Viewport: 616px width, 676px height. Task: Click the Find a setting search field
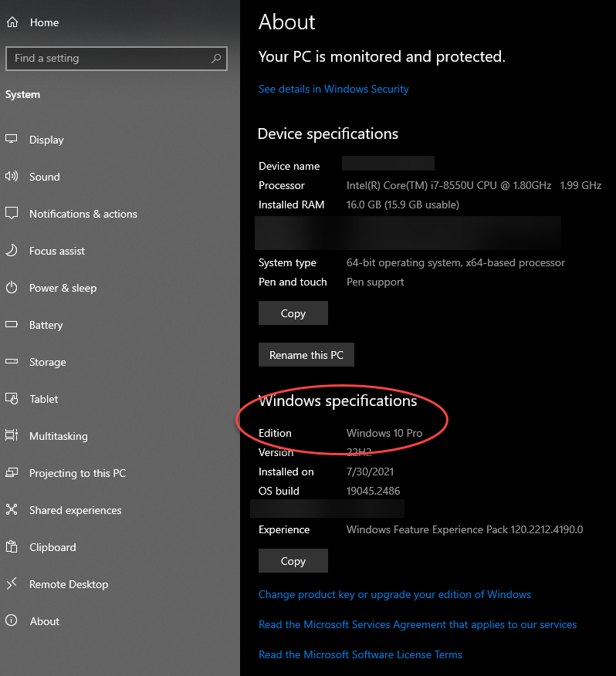117,58
